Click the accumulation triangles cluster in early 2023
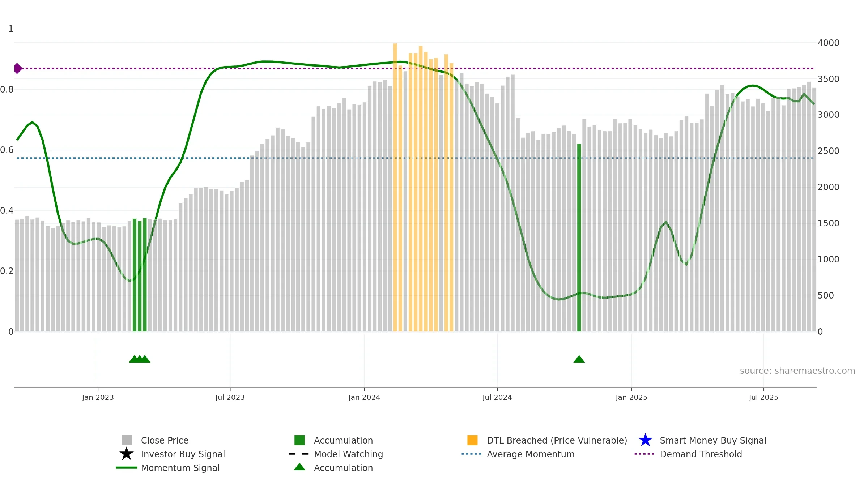The width and height of the screenshot is (868, 488). (x=140, y=359)
